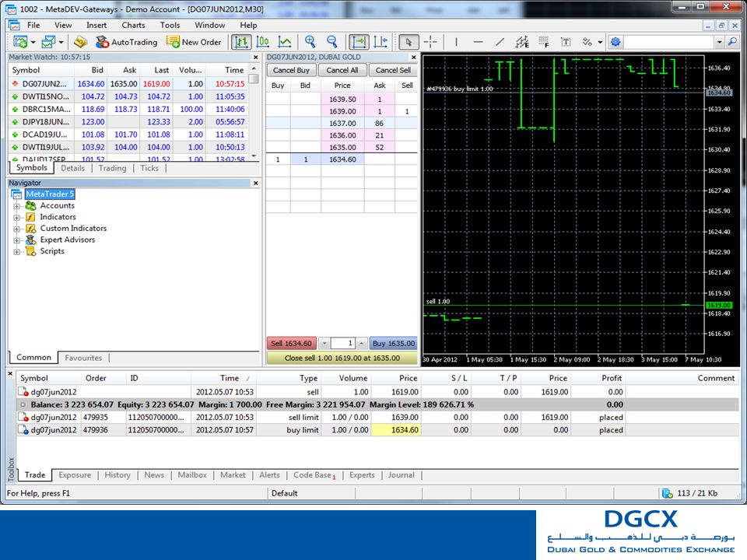Switch to History tab in Toolbox

117,474
